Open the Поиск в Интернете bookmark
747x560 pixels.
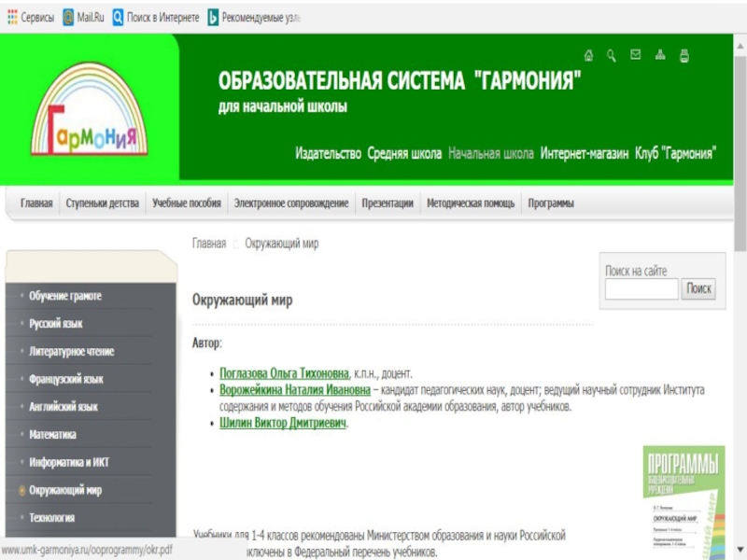pos(156,18)
